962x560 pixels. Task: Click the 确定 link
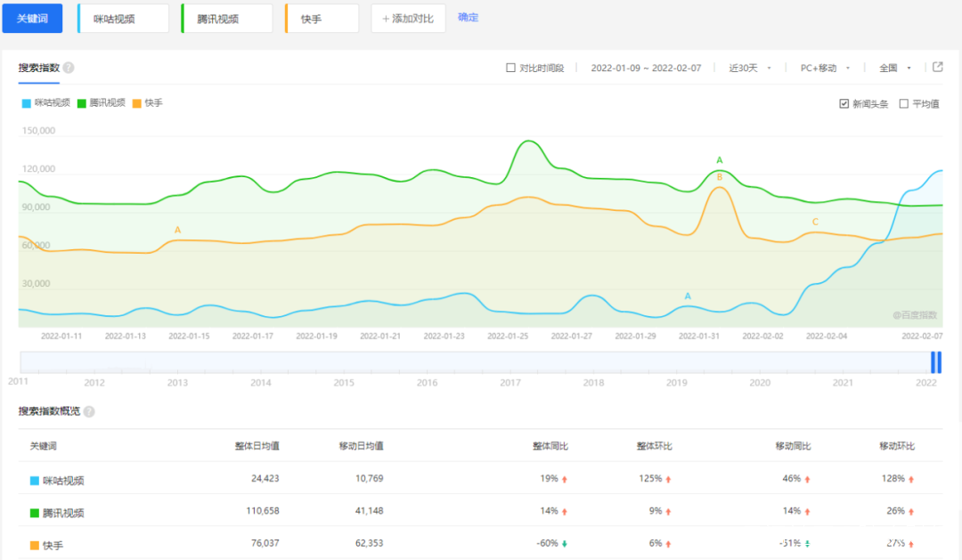tap(468, 17)
